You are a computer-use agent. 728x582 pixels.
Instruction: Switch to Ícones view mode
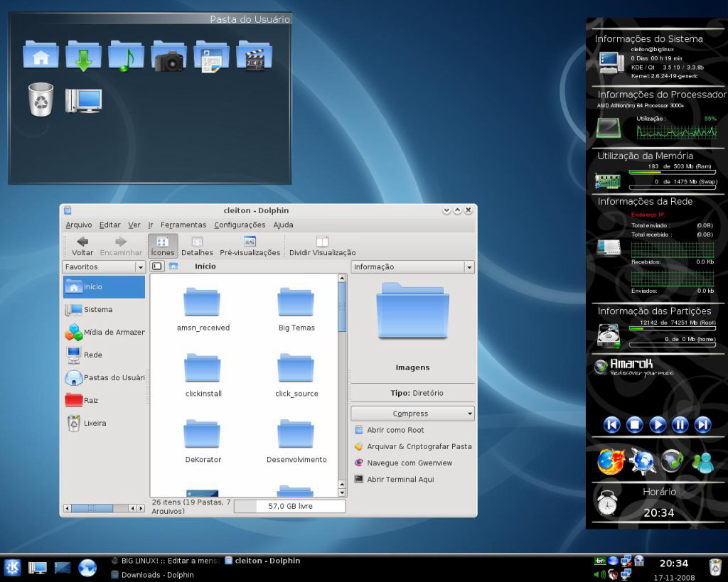(x=163, y=246)
